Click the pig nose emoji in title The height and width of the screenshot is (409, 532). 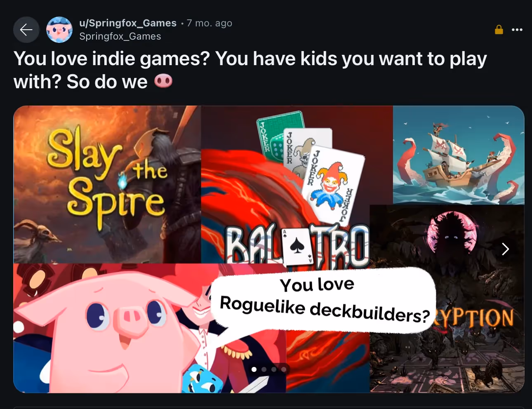(x=163, y=81)
